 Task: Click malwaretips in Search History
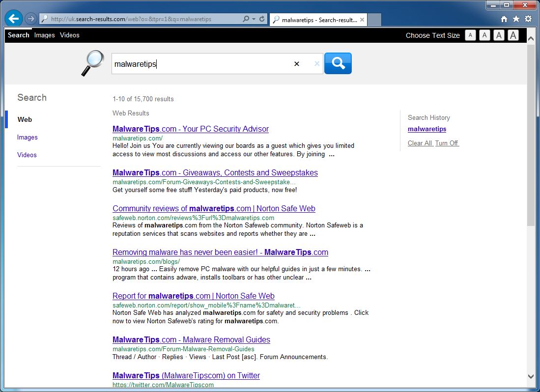(x=426, y=129)
